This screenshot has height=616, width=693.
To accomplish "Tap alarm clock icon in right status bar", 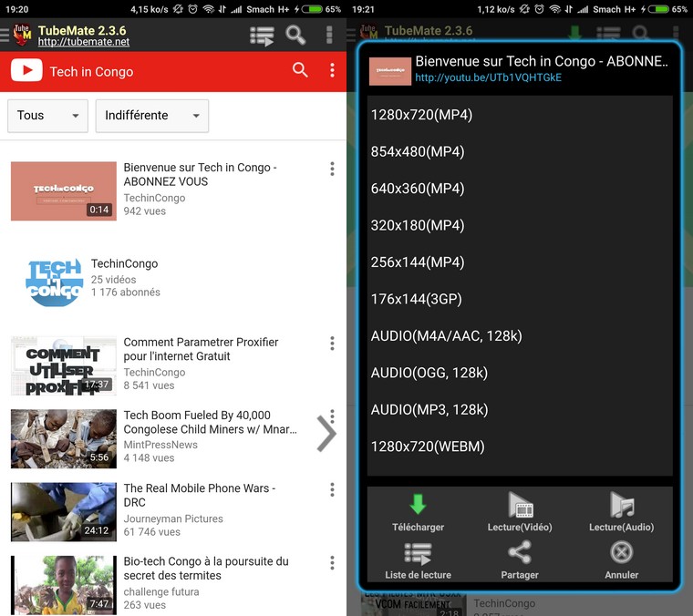I will [539, 9].
